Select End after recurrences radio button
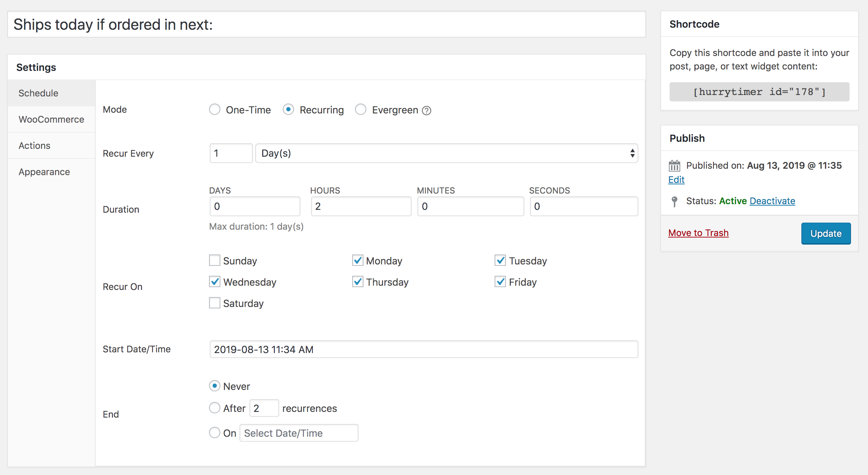The width and height of the screenshot is (868, 475). tap(215, 408)
